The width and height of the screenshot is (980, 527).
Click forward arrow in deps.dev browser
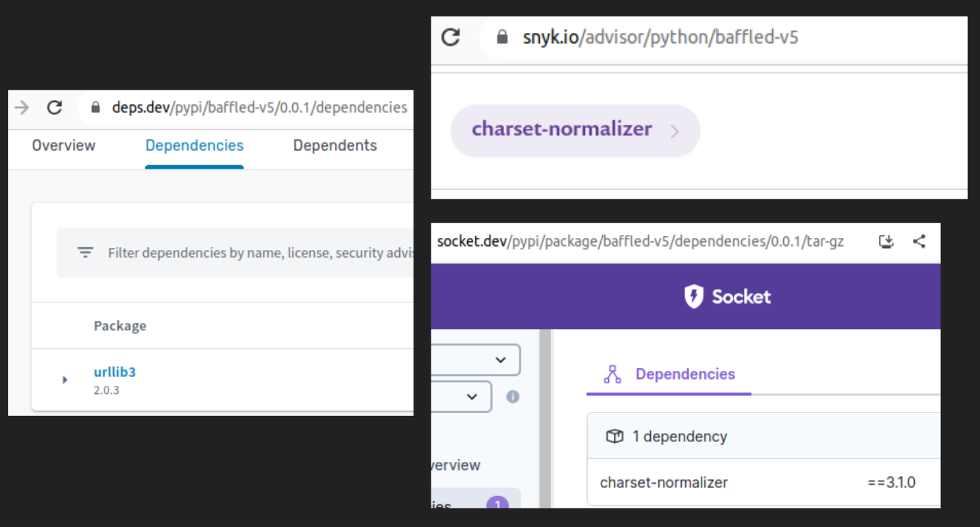[22, 108]
